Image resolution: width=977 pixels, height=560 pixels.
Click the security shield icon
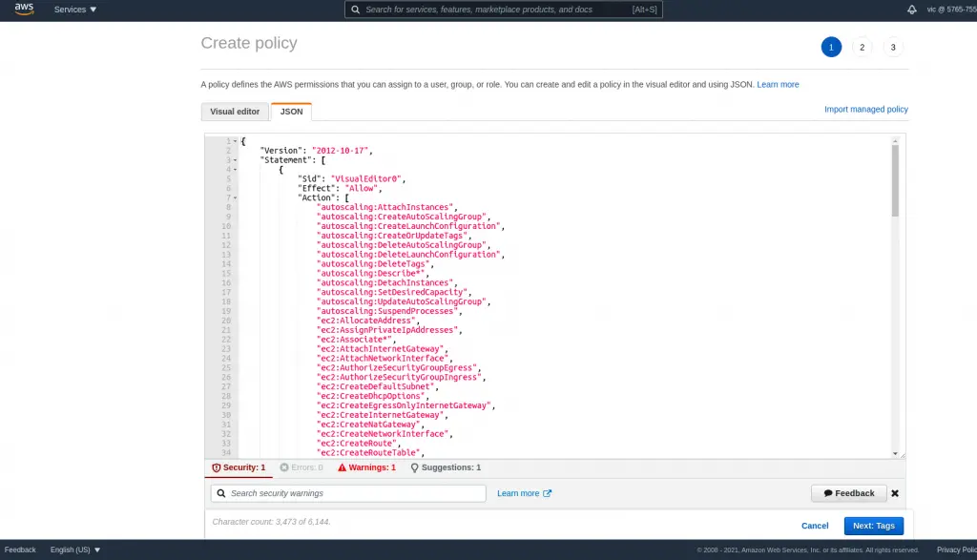point(217,467)
